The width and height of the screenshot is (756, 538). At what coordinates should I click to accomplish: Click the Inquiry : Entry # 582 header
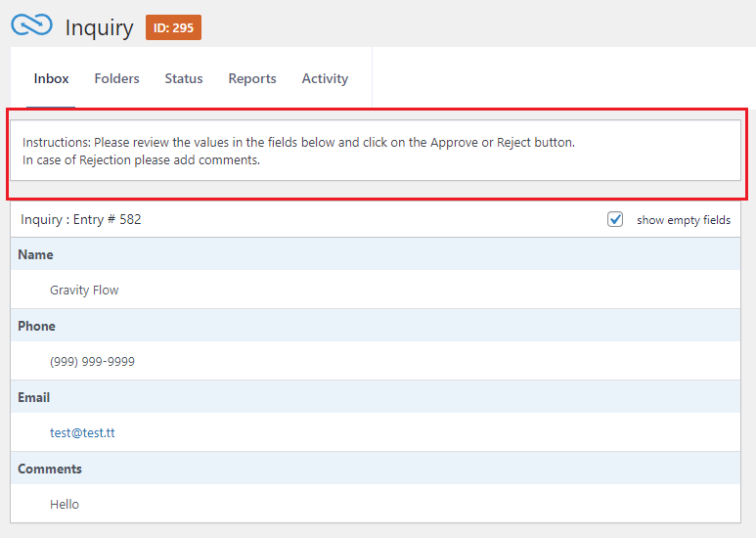pos(81,219)
